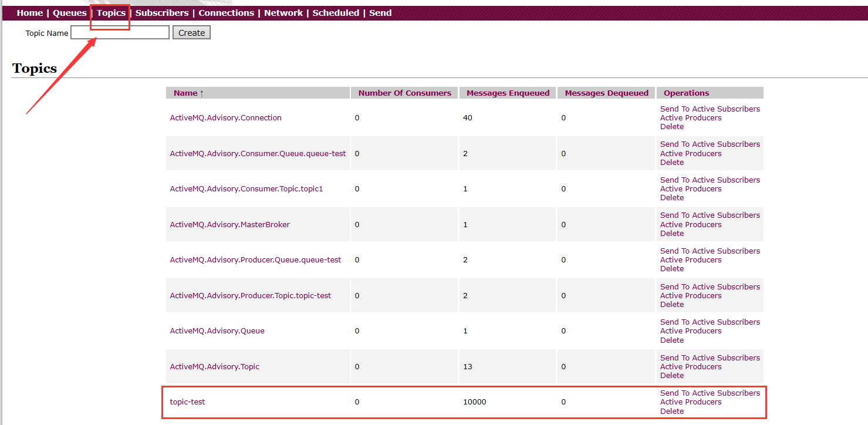This screenshot has height=425, width=868.
Task: Open the Topics navigation tab
Action: pos(111,13)
